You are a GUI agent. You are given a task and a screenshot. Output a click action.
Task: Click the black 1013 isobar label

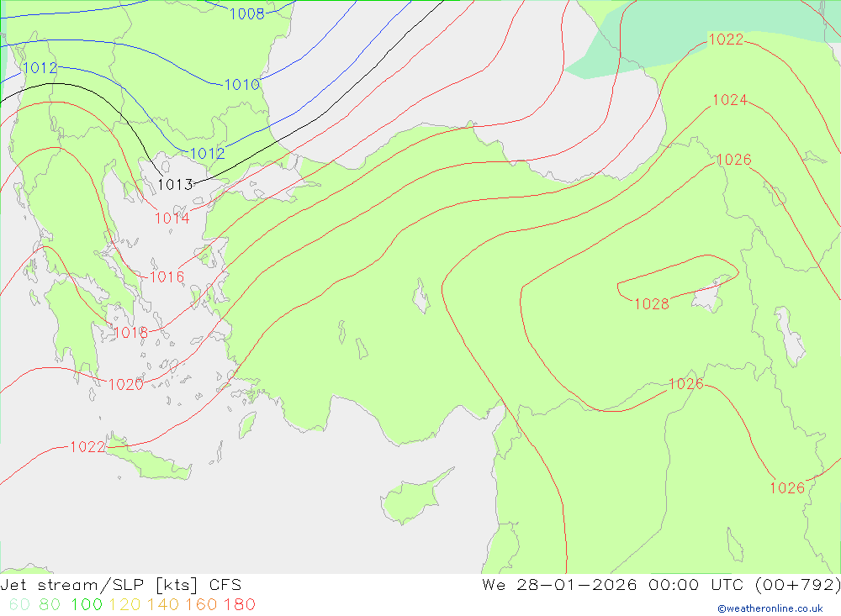[x=175, y=184]
